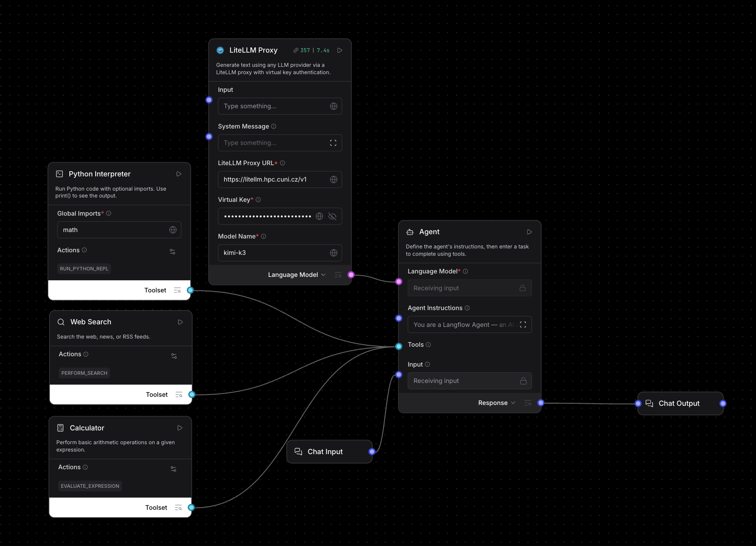Inspect the Python Interpreter Toolset output
Image resolution: width=756 pixels, height=546 pixels.
coord(177,290)
